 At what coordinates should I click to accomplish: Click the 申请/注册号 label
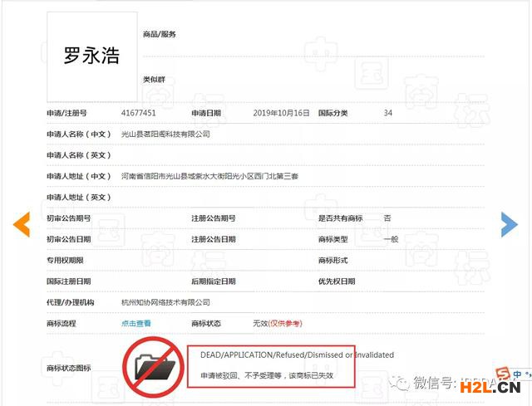66,113
